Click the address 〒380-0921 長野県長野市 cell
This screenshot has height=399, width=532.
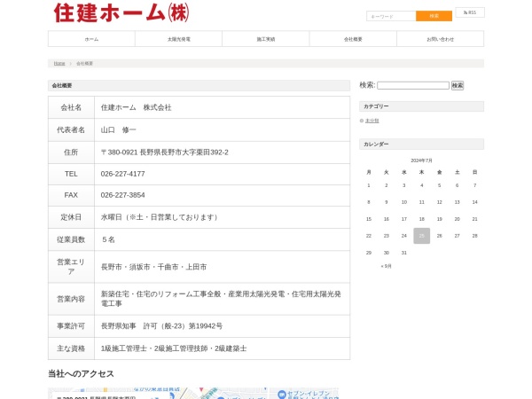(x=223, y=153)
